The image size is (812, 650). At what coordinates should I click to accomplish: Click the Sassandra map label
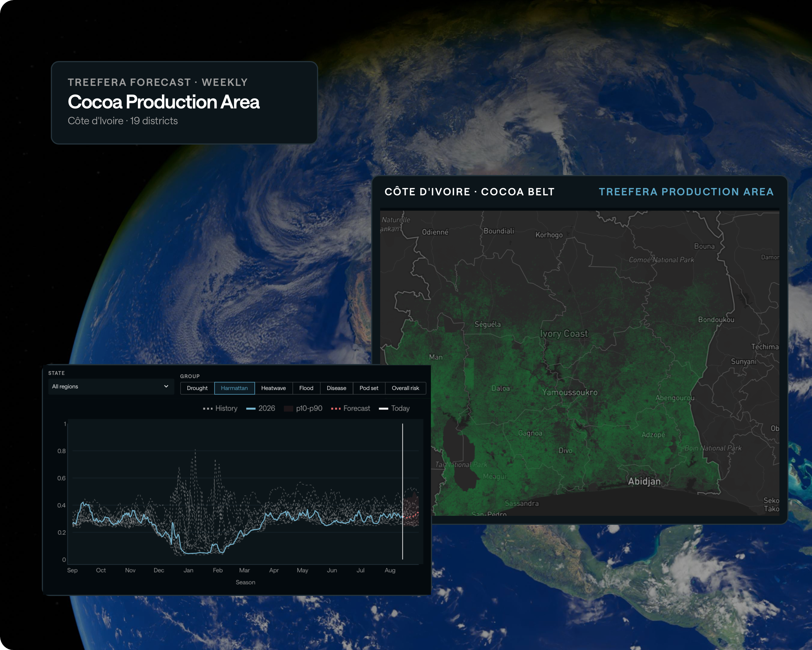pyautogui.click(x=522, y=503)
